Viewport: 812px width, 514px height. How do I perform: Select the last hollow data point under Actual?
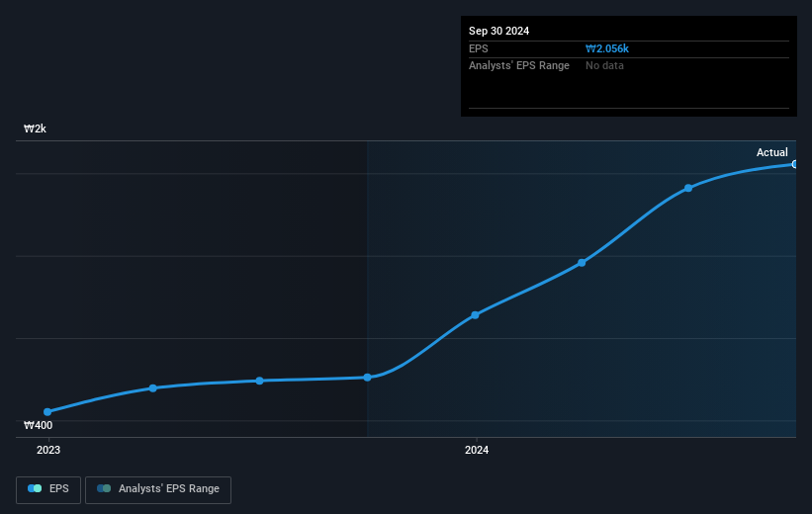tap(794, 164)
